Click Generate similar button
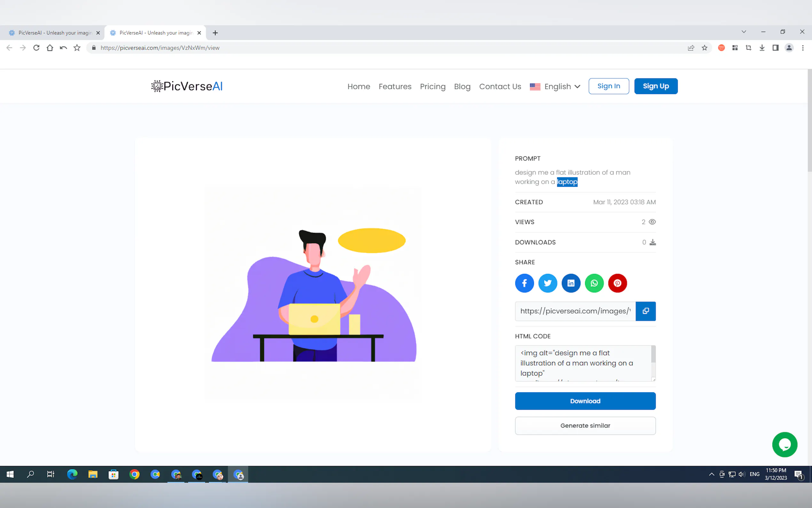 click(x=585, y=426)
